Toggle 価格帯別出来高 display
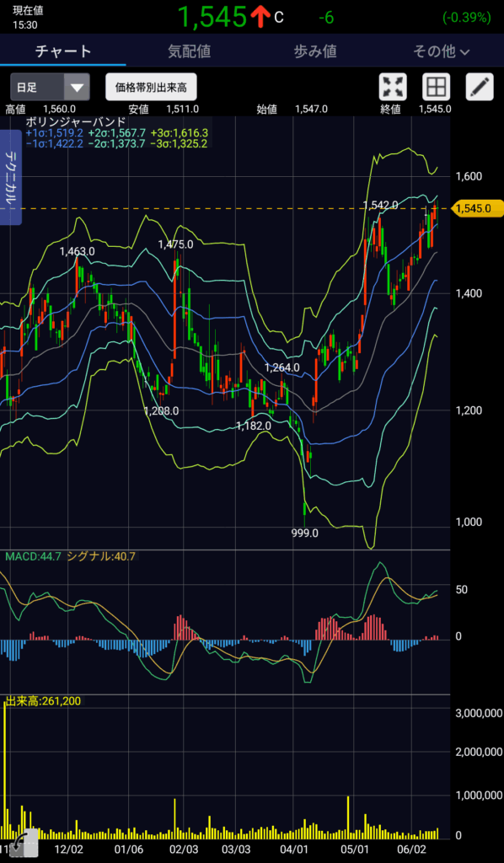 (x=152, y=87)
